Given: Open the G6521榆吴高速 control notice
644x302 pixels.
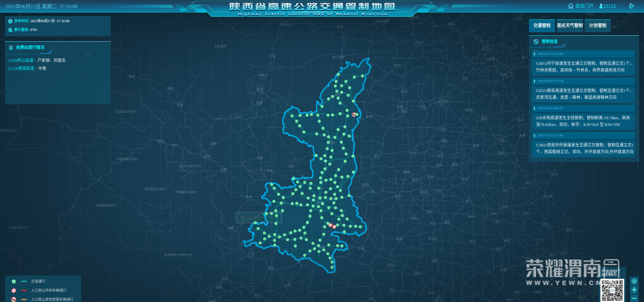Looking at the screenshot, I should 583,93.
